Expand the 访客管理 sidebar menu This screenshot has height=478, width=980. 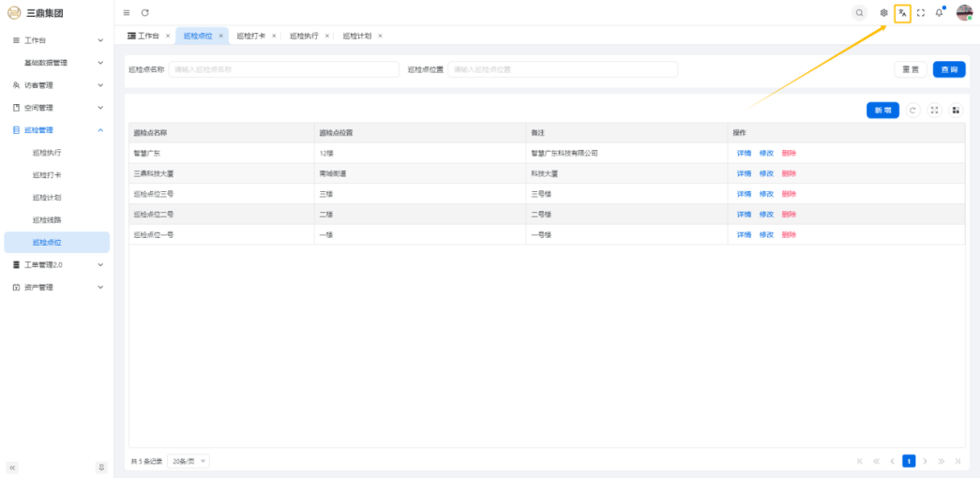tap(56, 85)
